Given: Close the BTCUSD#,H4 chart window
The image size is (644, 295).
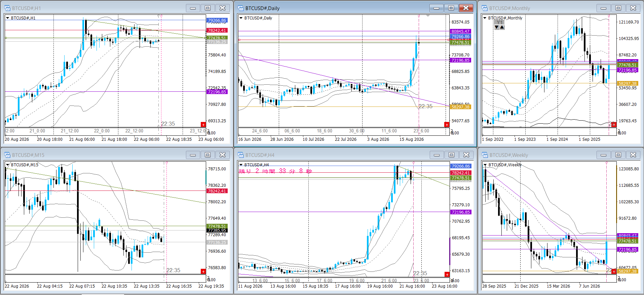Looking at the screenshot, I should (466, 155).
